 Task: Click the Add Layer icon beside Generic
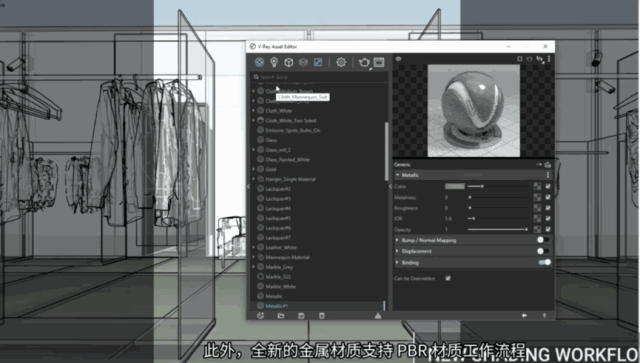(548, 165)
